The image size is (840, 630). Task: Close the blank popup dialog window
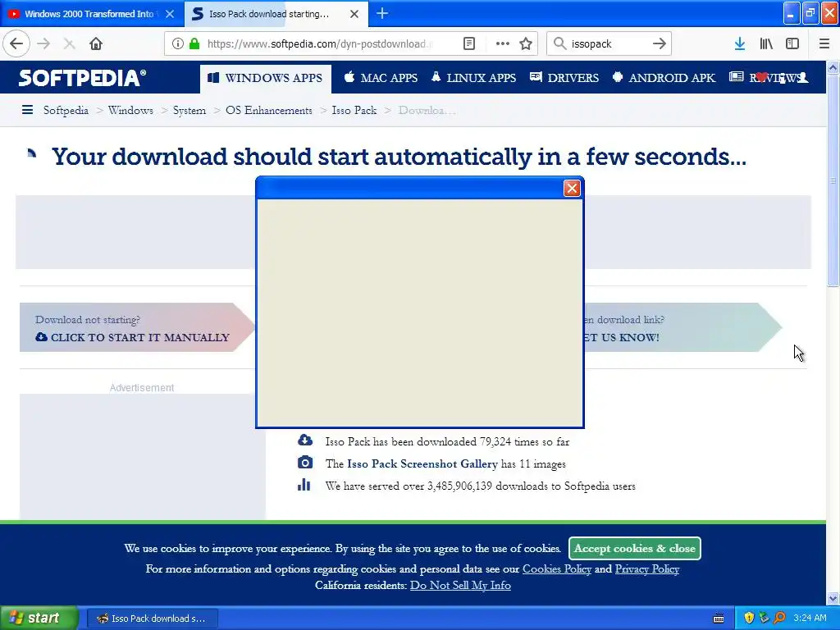[x=572, y=188]
